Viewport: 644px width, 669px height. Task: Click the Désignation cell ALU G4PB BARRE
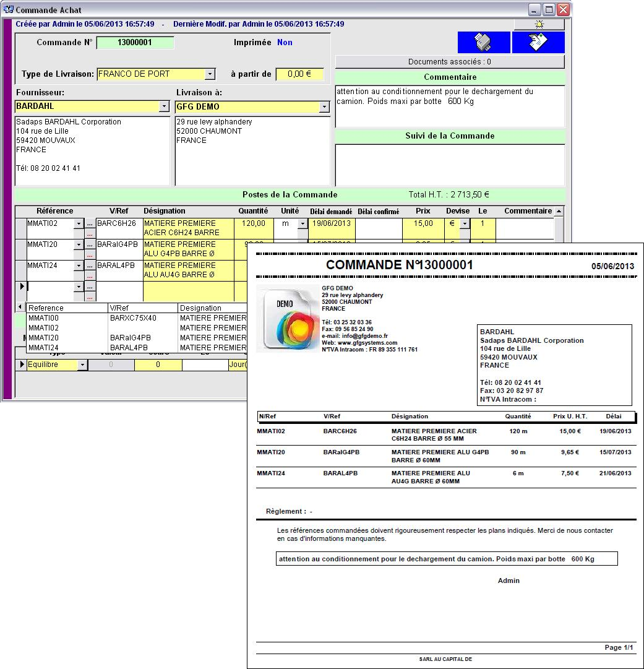click(x=189, y=249)
